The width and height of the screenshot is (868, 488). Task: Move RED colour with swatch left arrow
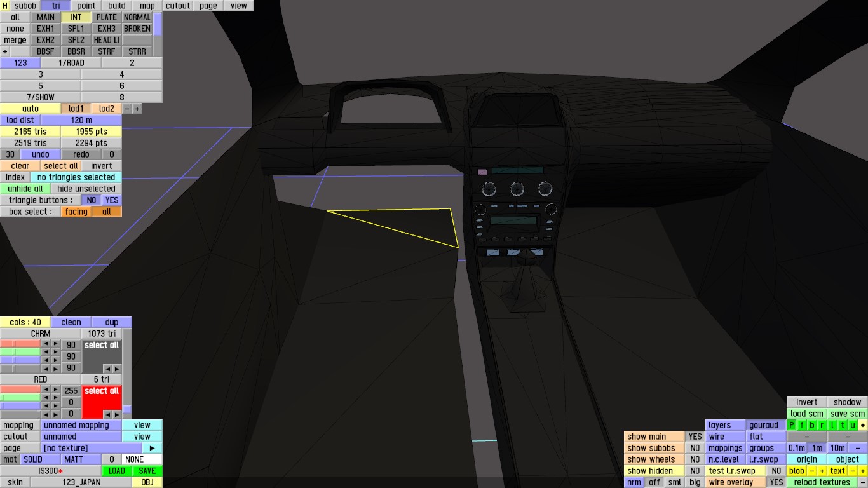[107, 414]
